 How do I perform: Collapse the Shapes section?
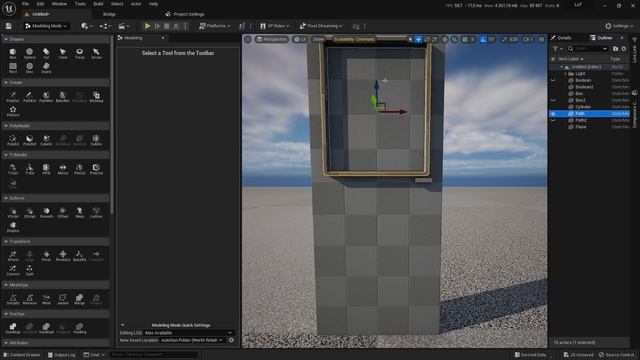[6, 39]
